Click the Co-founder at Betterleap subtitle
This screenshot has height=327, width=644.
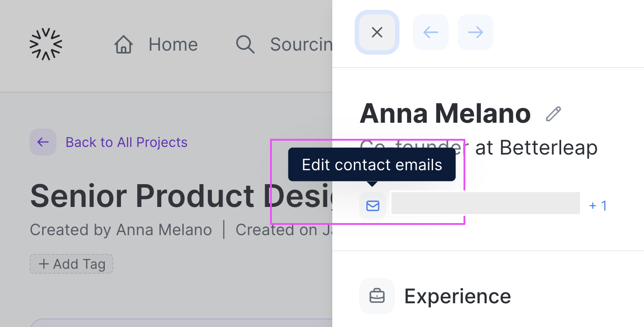pyautogui.click(x=479, y=147)
